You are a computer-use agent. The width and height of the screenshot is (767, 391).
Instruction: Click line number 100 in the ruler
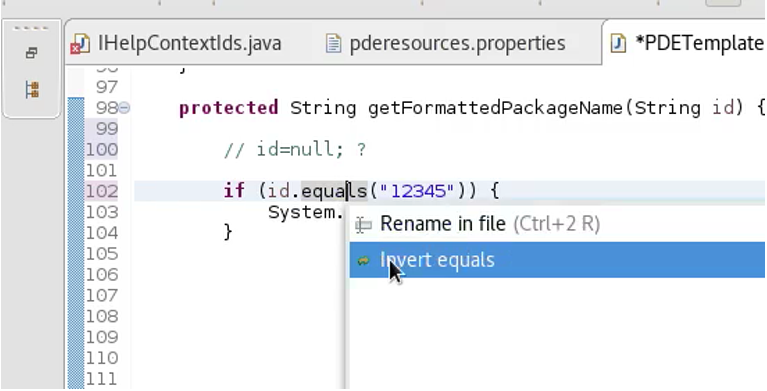pyautogui.click(x=102, y=149)
